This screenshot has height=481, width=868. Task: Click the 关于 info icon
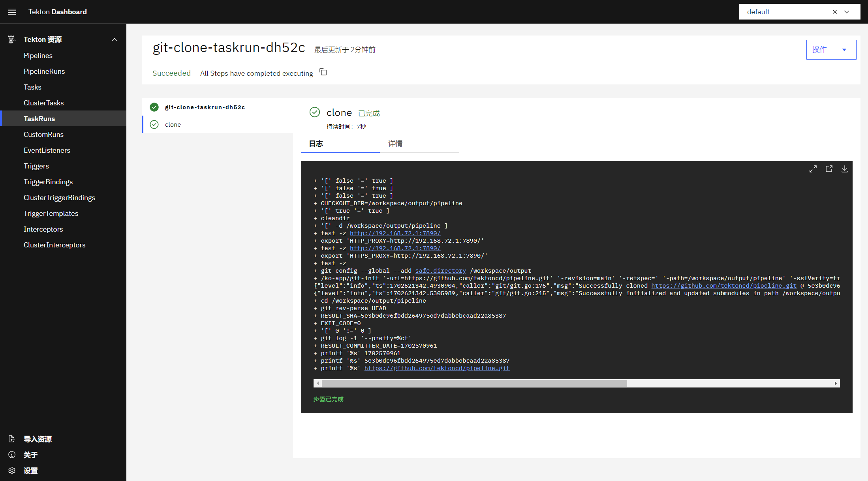[12, 455]
